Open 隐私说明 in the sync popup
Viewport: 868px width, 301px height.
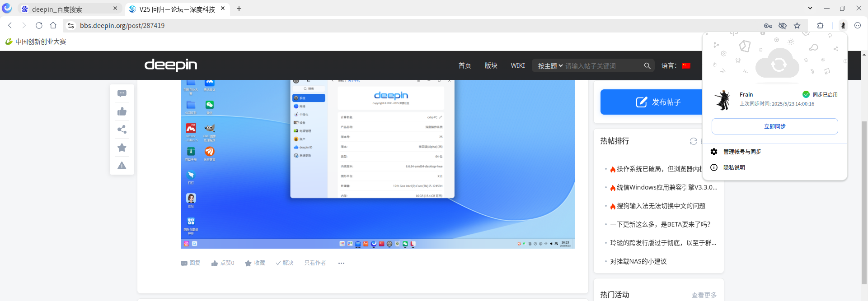coord(734,167)
